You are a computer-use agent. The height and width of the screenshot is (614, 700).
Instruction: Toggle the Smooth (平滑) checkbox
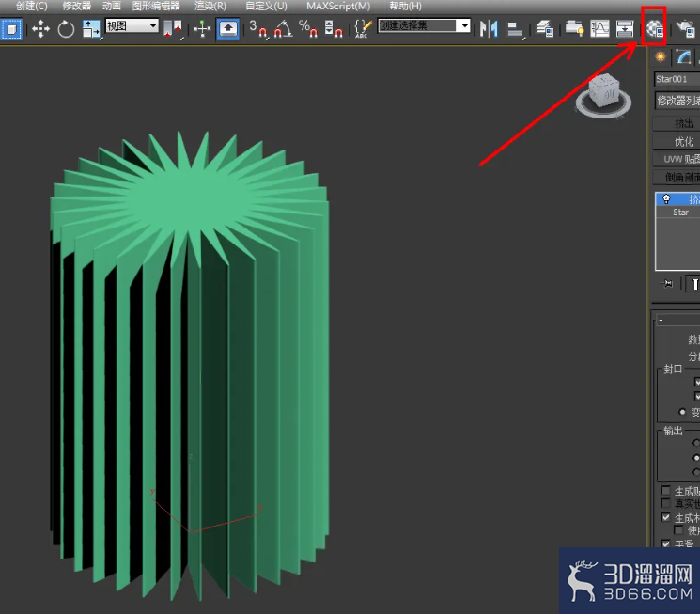[666, 543]
